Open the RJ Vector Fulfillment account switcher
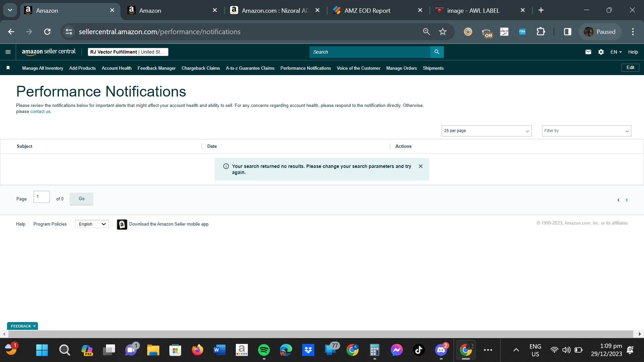The height and width of the screenshot is (362, 644). (128, 52)
